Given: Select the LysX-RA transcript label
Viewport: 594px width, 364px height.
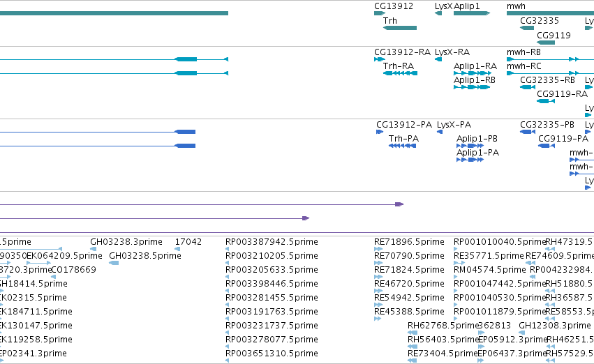Looking at the screenshot, I should (452, 52).
